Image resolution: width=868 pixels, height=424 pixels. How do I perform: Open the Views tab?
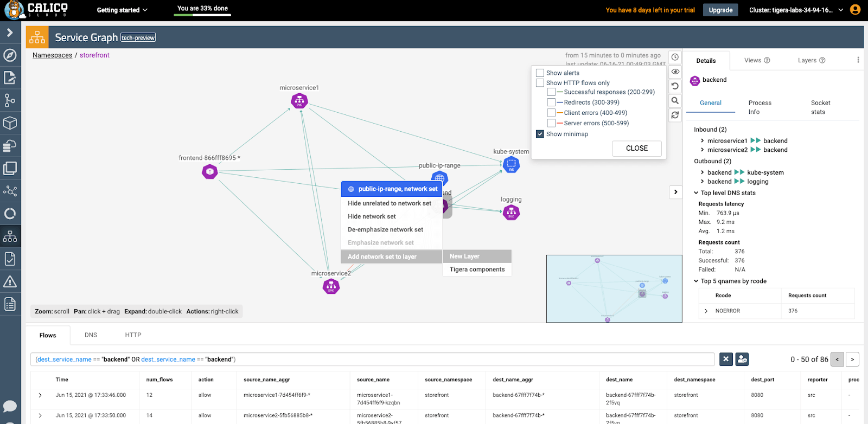(757, 60)
